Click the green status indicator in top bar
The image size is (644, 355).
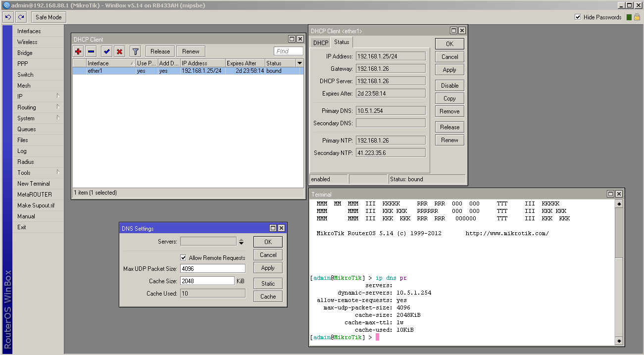pyautogui.click(x=629, y=17)
